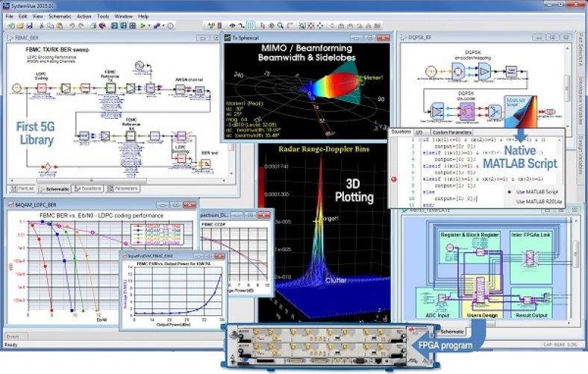The image size is (588, 374).
Task: Click the Redo arrow icon
Action: (81, 26)
